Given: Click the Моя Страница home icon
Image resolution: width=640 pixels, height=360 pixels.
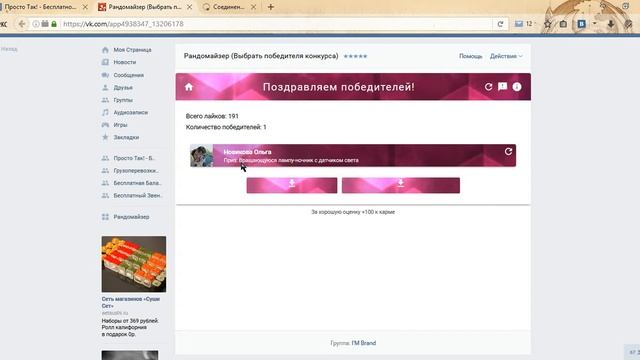Looking at the screenshot, I should click(105, 50).
